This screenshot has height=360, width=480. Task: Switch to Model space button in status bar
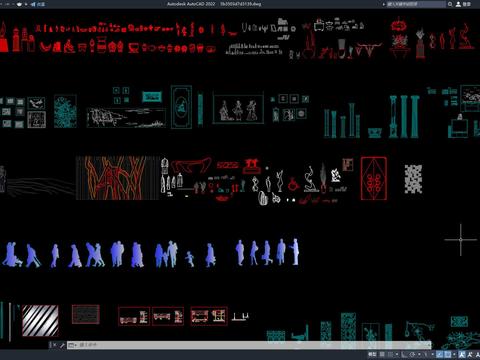[x=372, y=354]
